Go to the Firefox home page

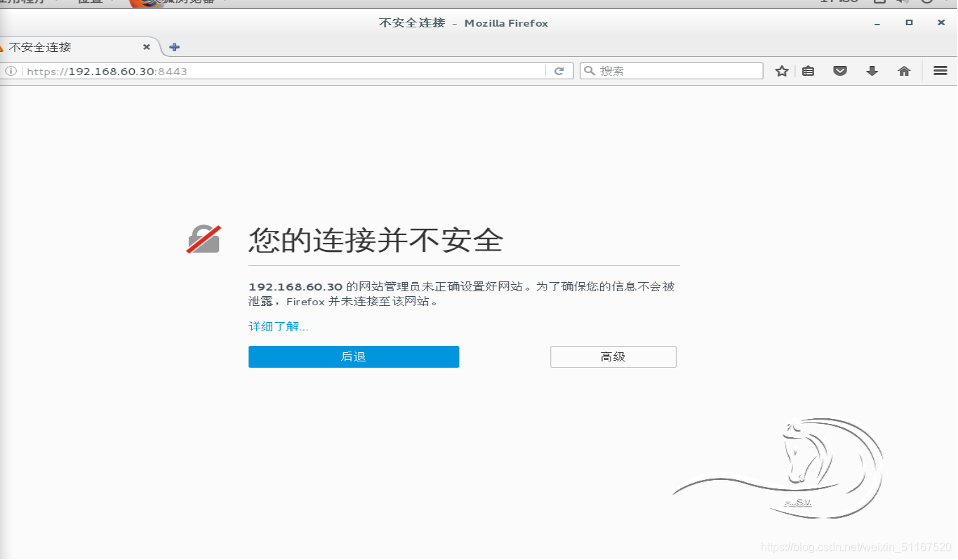click(904, 71)
